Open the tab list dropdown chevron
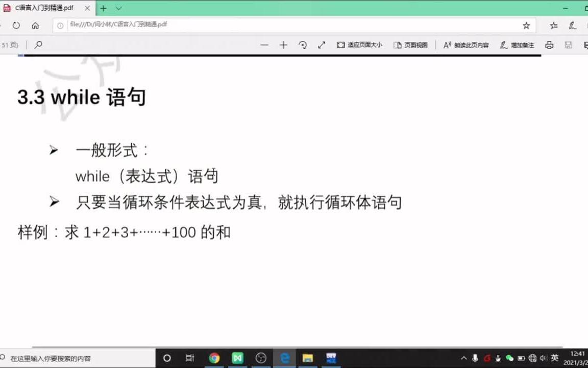The image size is (588, 368). 117,8
